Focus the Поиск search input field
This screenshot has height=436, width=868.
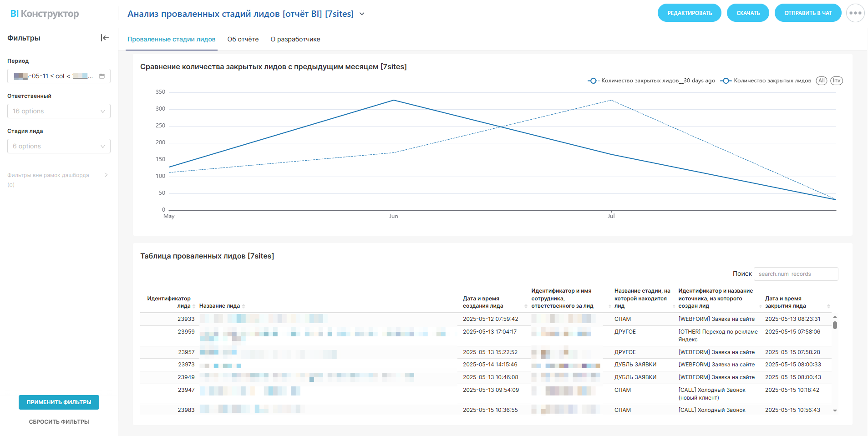[x=795, y=274]
